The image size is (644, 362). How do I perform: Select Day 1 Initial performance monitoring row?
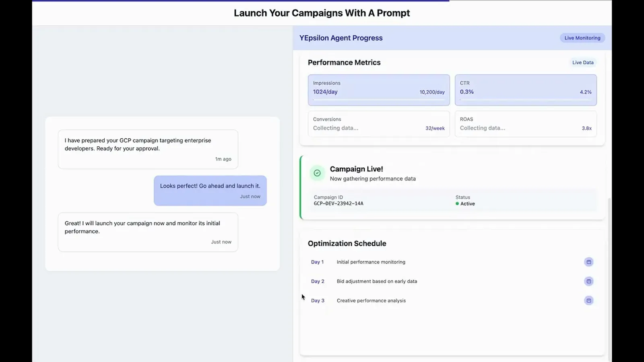pyautogui.click(x=452, y=262)
